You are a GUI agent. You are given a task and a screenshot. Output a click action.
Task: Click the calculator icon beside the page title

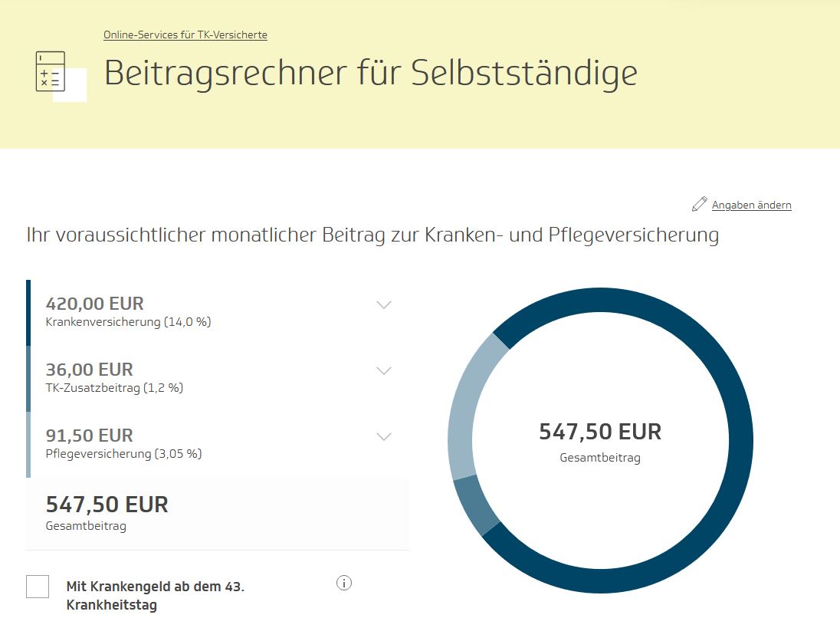click(51, 71)
